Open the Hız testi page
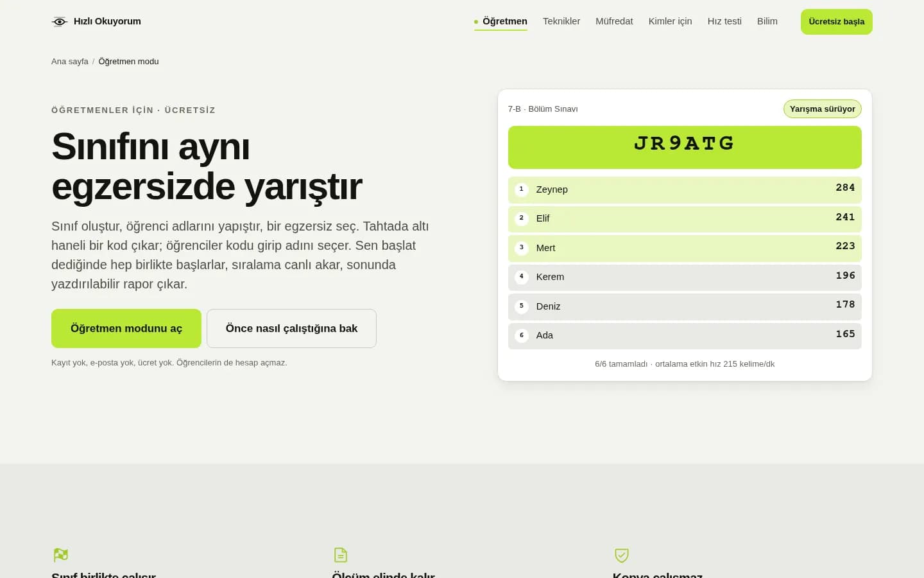This screenshot has height=578, width=924. point(724,21)
